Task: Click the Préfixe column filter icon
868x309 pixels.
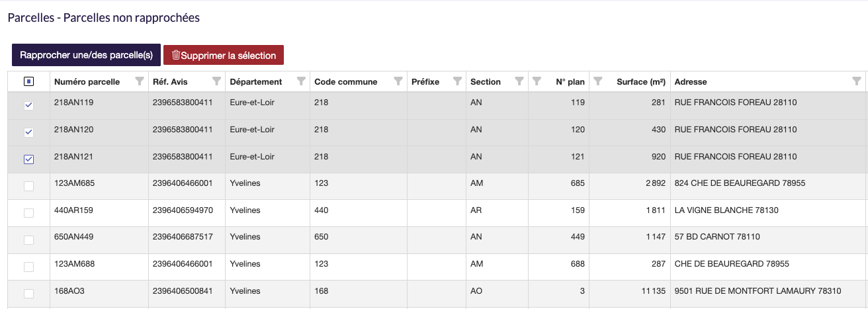Action: 456,81
